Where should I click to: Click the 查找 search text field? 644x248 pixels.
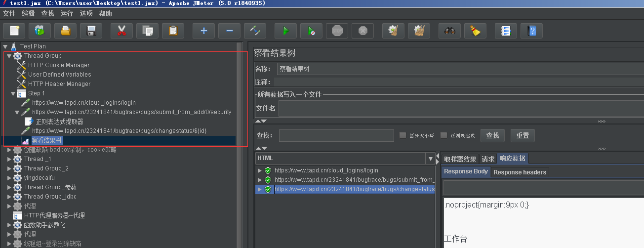pos(336,135)
